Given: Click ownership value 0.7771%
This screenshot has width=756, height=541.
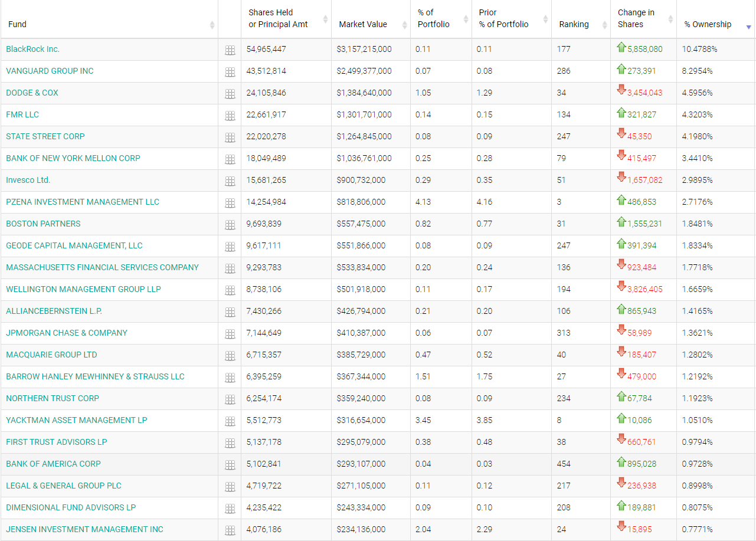Looking at the screenshot, I should pyautogui.click(x=698, y=529).
